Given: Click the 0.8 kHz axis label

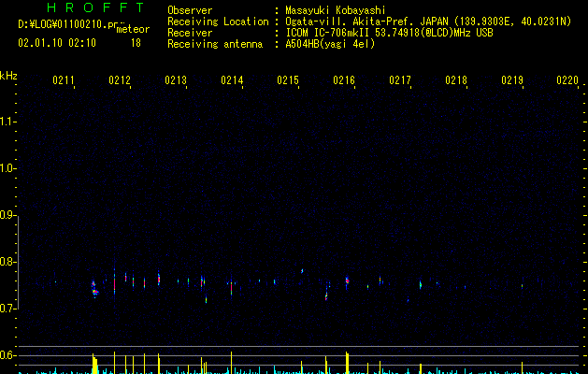Looking at the screenshot, I should point(7,262).
